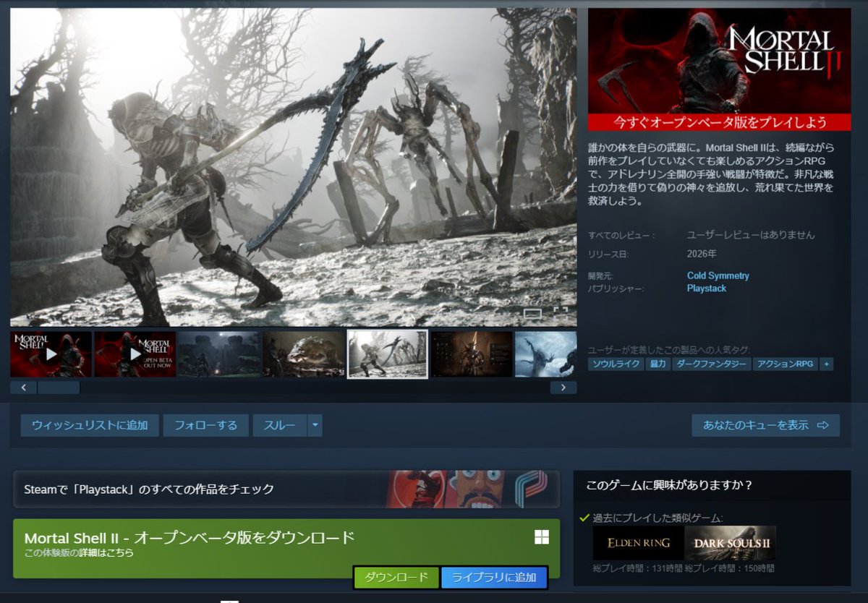Screen dimensions: 868x603
Task: Toggle fullscreen icon on main screenshot
Action: (x=560, y=313)
